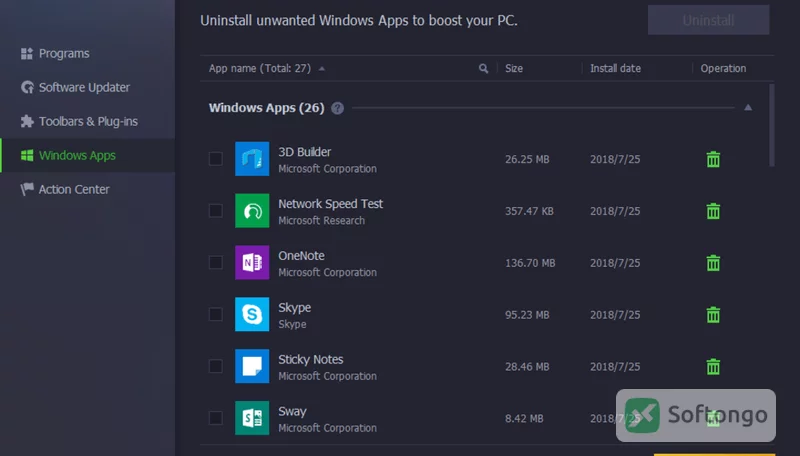Image resolution: width=800 pixels, height=456 pixels.
Task: Click the 28.46 MB size value
Action: [x=527, y=367]
